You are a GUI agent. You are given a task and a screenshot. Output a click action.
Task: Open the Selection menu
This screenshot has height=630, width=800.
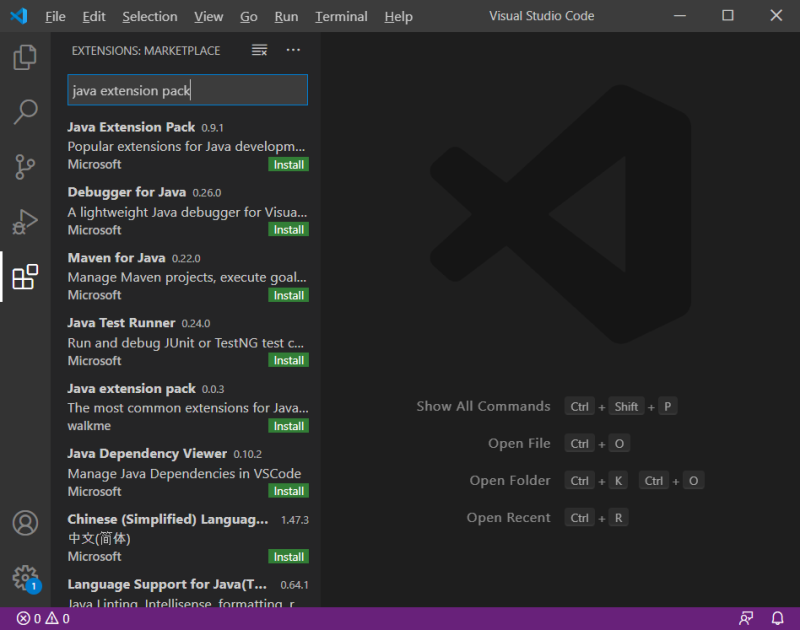[149, 16]
